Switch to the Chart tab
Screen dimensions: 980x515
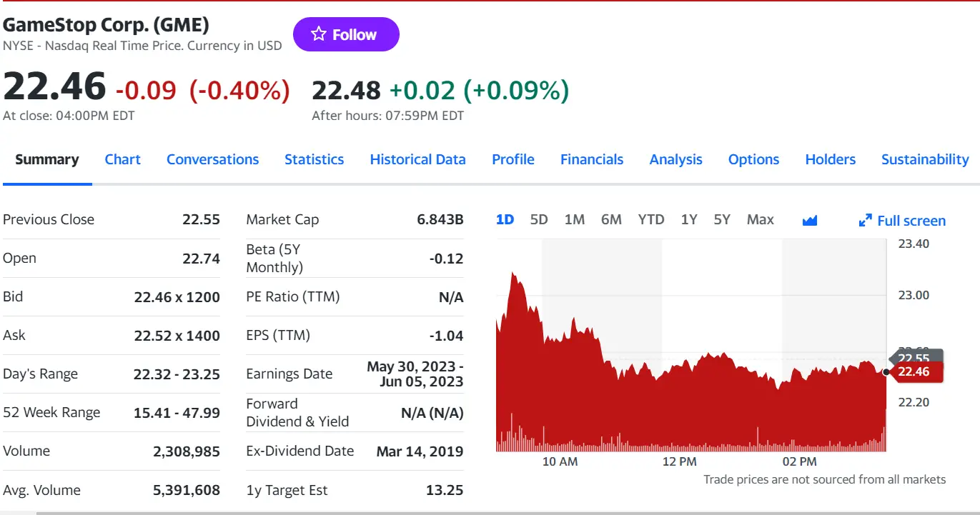point(122,159)
